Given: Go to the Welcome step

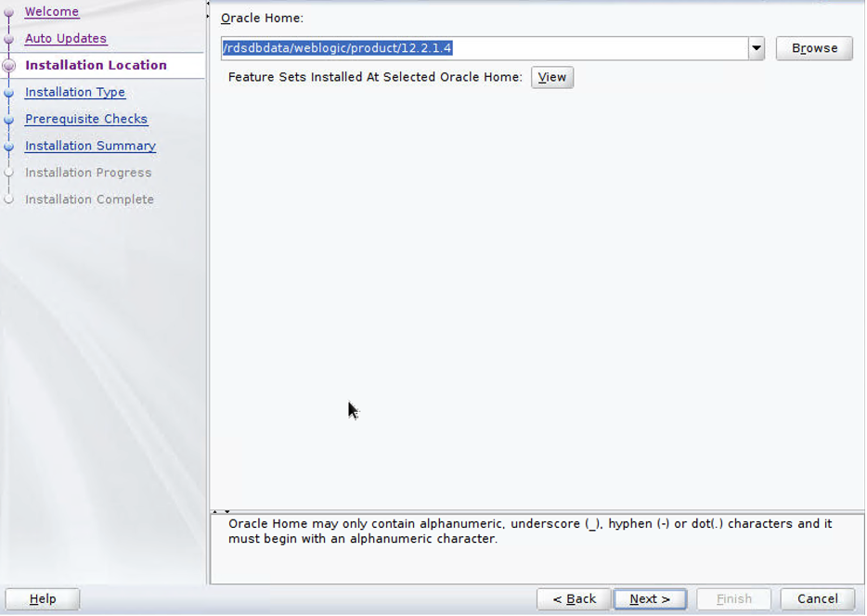Looking at the screenshot, I should 52,12.
